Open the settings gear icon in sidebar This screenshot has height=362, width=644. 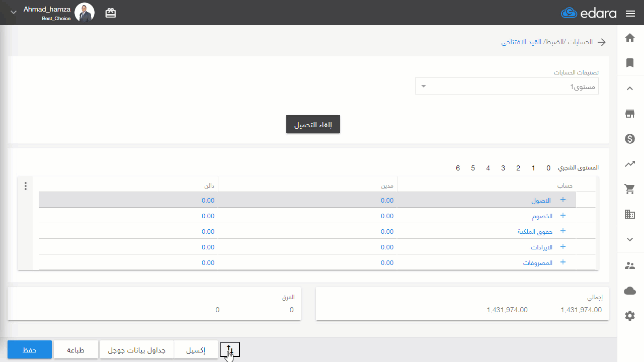point(630,316)
